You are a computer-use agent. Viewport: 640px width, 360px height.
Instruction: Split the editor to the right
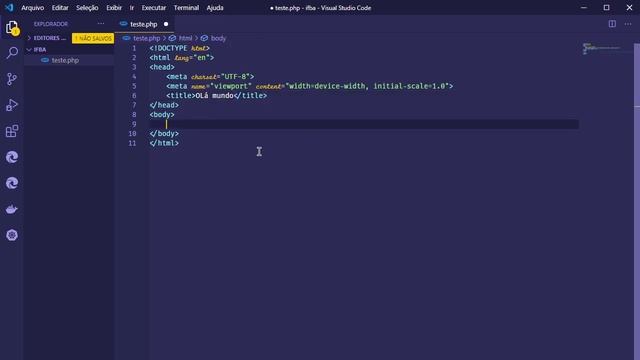point(612,24)
